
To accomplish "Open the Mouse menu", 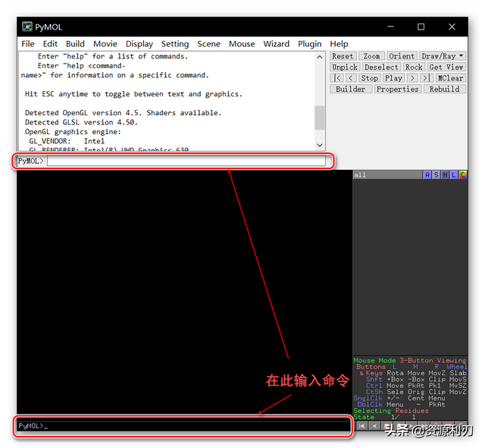I will [x=242, y=44].
